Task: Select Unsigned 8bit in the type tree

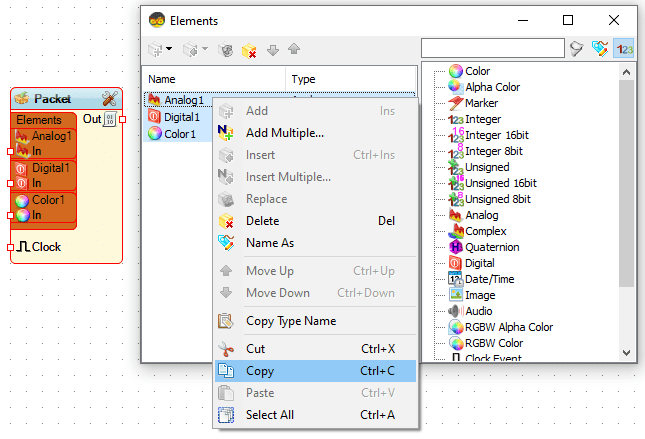Action: [x=490, y=200]
